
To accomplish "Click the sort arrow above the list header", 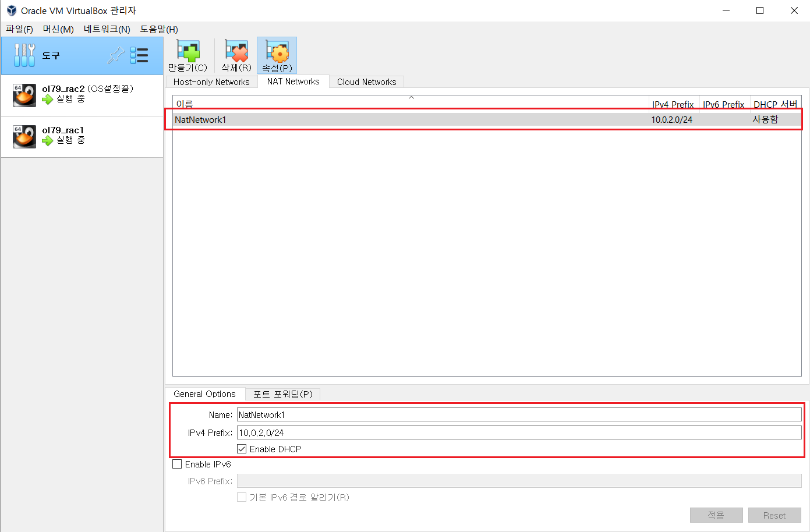I will point(411,98).
